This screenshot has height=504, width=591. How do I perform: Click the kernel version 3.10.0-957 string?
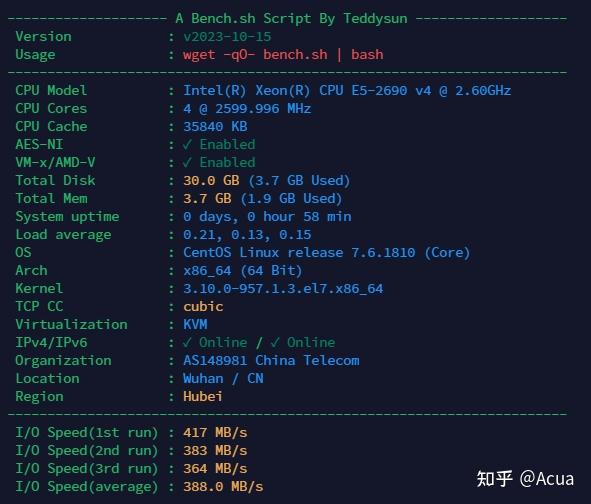(283, 288)
